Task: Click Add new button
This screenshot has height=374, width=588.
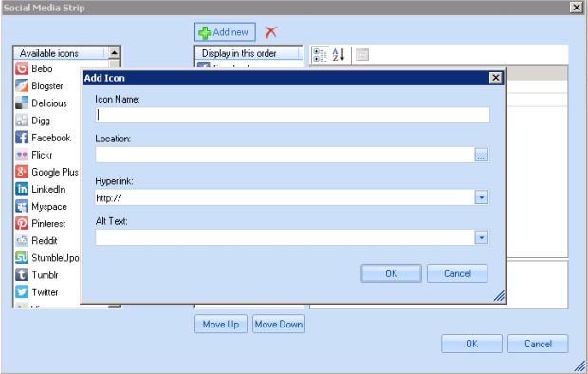Action: 225,32
